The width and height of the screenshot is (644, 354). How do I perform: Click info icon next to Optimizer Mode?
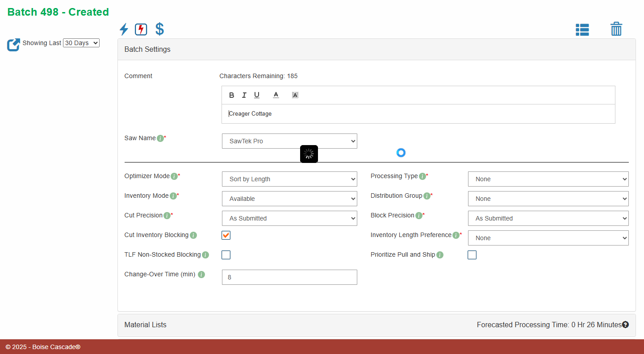click(x=174, y=176)
